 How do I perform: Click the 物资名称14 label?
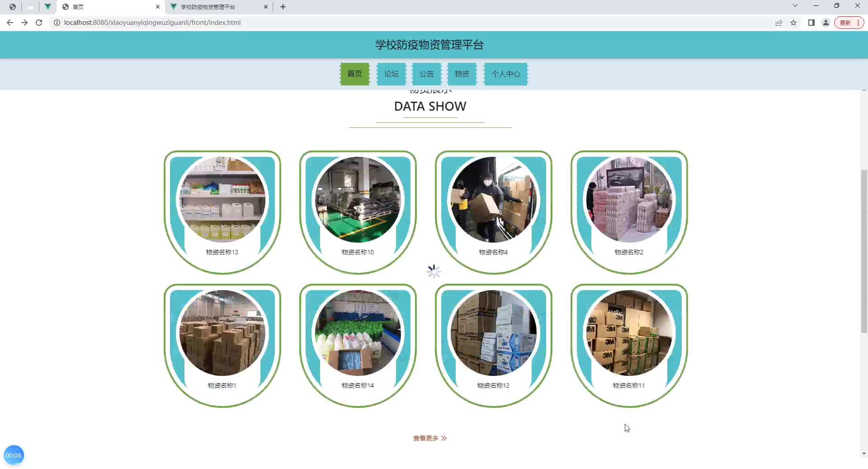pos(358,385)
